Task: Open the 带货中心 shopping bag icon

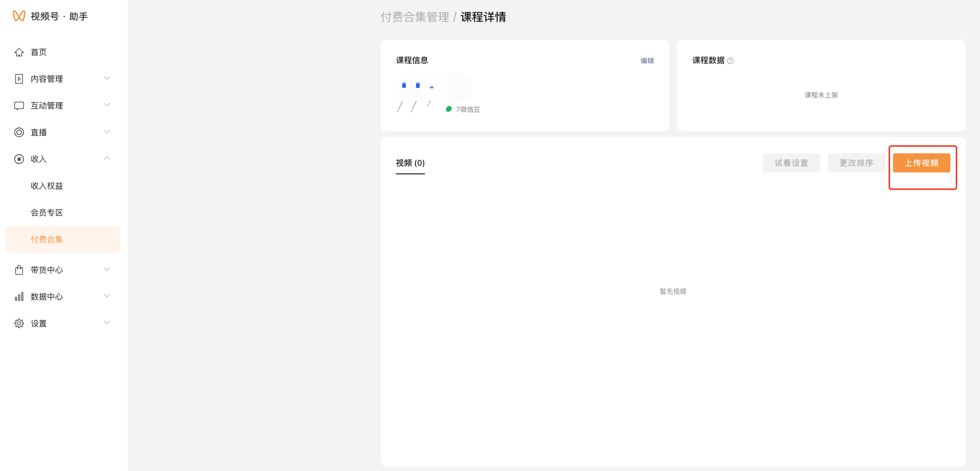Action: tap(19, 269)
